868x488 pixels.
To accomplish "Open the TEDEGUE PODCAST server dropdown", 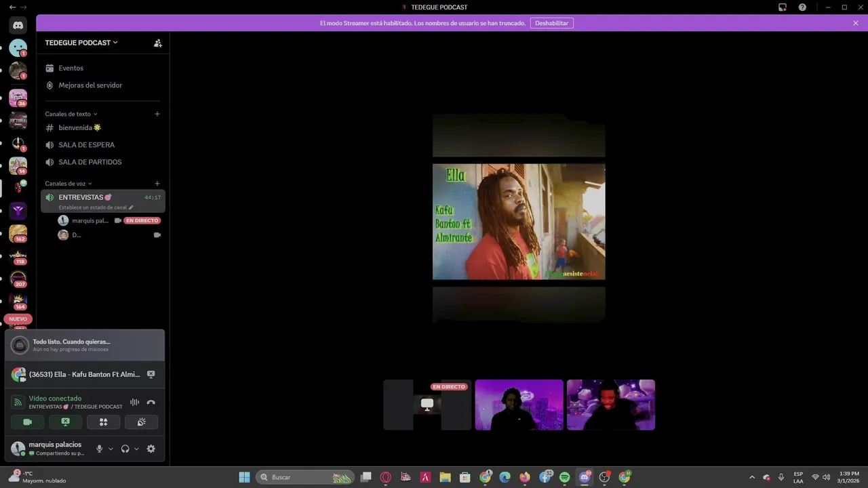I will point(81,43).
